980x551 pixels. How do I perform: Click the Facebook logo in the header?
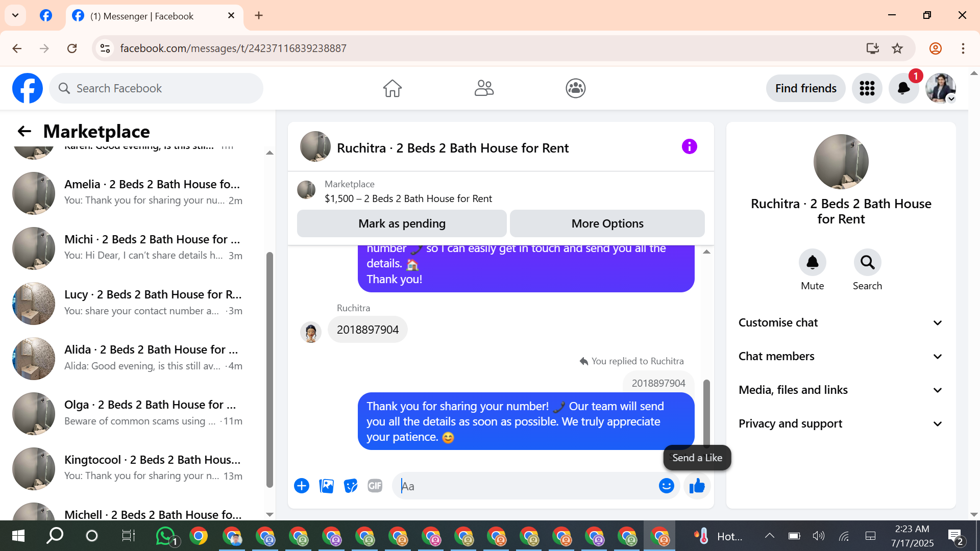tap(28, 88)
